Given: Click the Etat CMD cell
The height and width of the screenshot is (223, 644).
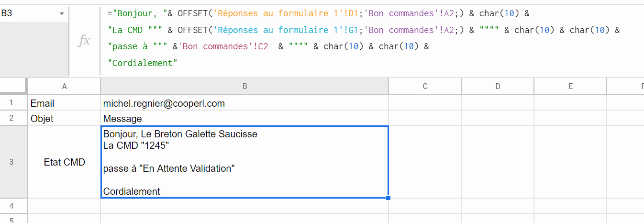Looking at the screenshot, I should pyautogui.click(x=64, y=162).
